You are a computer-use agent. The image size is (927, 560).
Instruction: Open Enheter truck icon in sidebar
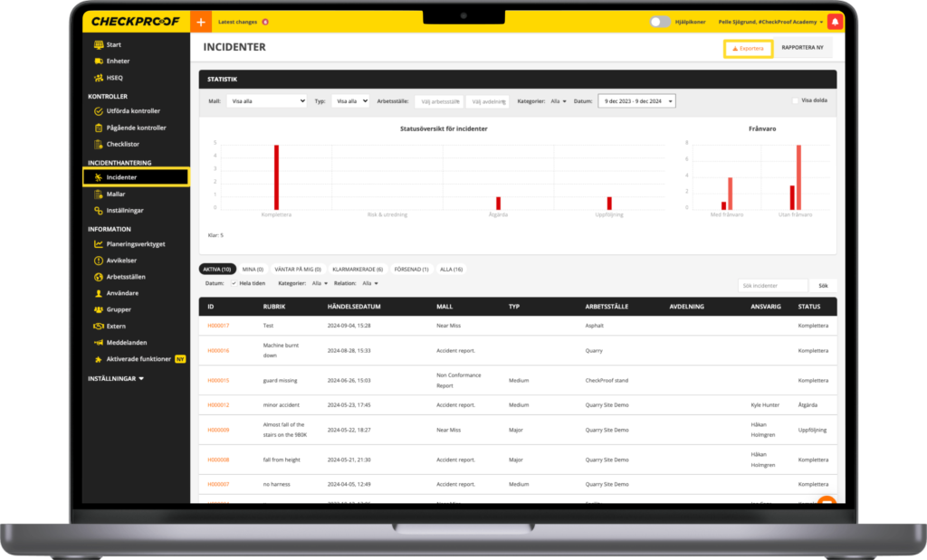(99, 61)
